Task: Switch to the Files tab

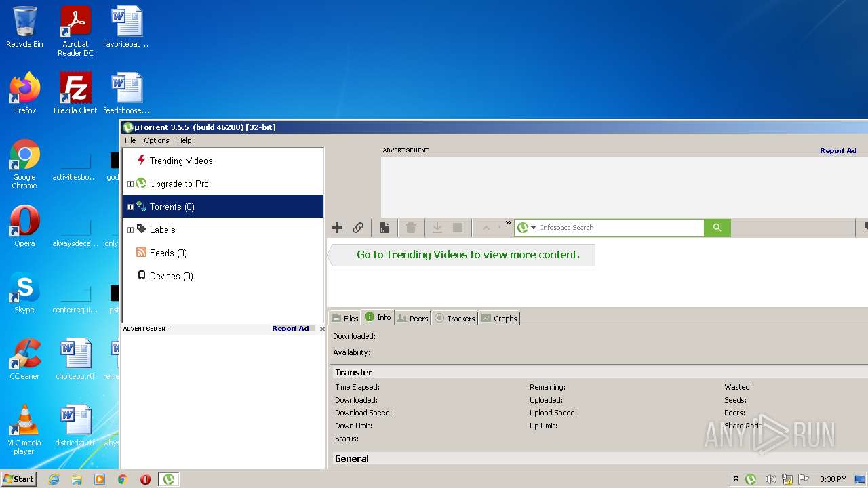Action: point(344,318)
